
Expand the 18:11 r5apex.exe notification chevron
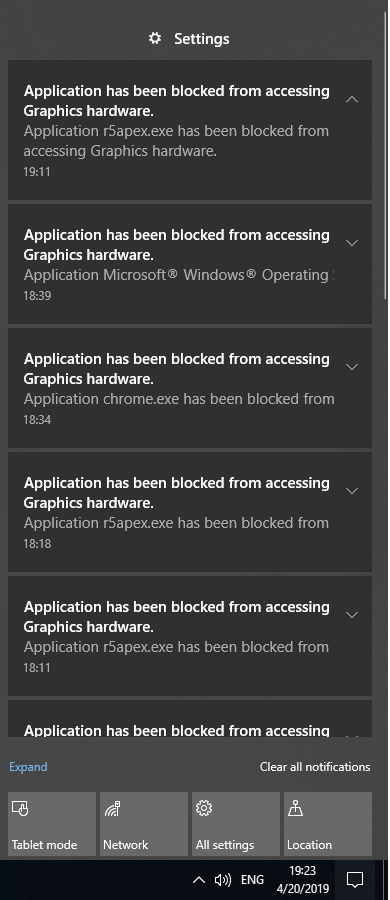(352, 615)
